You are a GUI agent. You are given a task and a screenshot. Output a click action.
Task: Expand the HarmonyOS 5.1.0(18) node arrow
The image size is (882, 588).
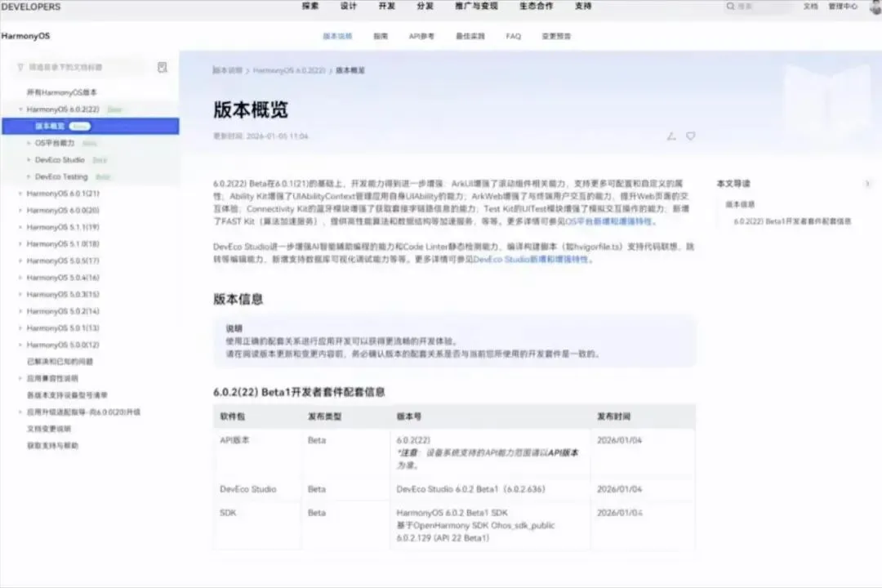tap(20, 244)
